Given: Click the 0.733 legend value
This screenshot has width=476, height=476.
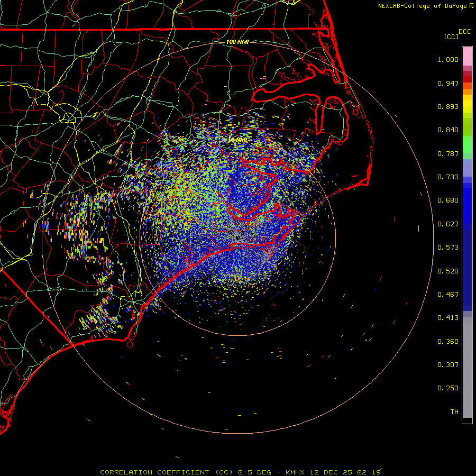Looking at the screenshot, I should 448,177.
